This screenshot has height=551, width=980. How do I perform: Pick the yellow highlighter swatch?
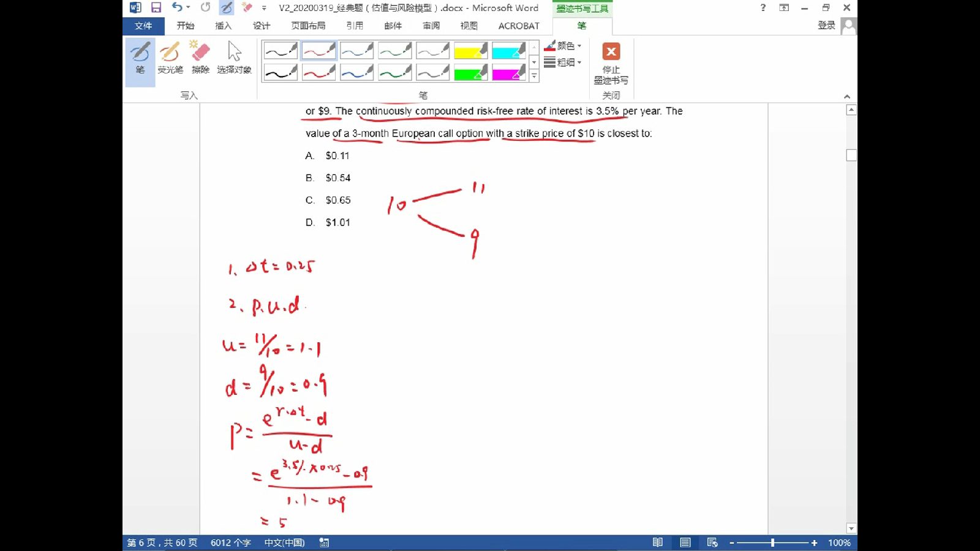point(470,50)
